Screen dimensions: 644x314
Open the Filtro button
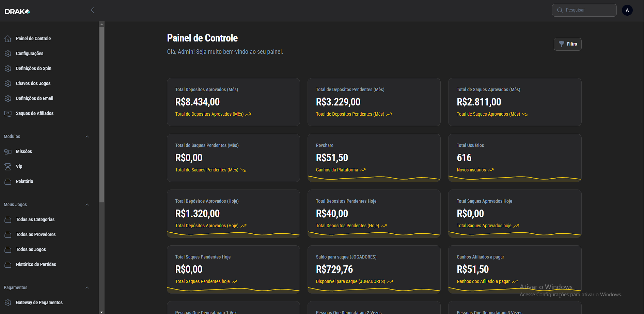click(x=567, y=44)
